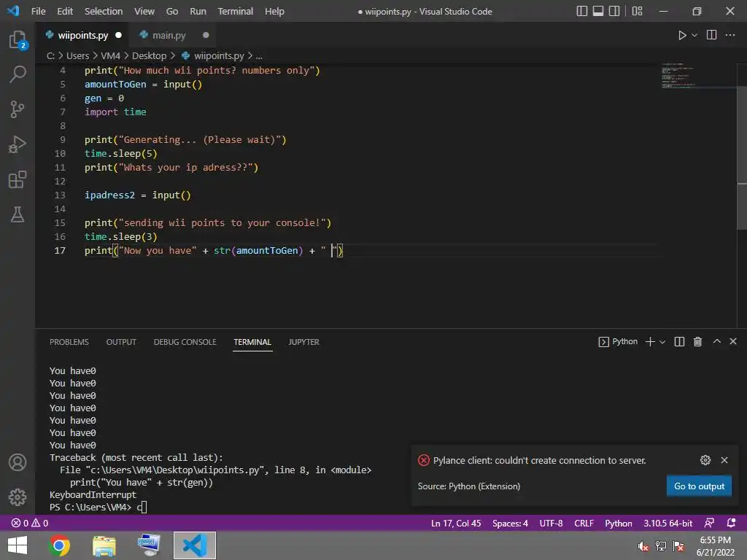The height and width of the screenshot is (560, 747).
Task: Click the muted volume tray icon
Action: point(643,545)
